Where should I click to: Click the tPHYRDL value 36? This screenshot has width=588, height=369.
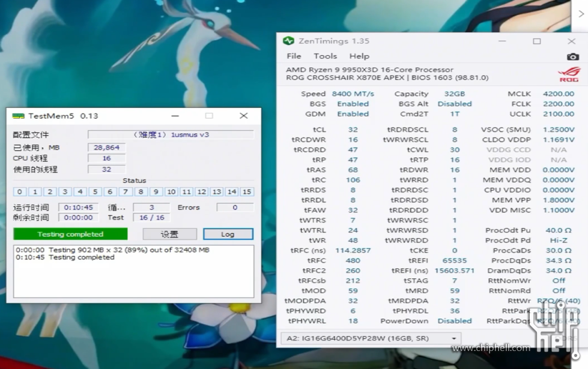click(455, 311)
